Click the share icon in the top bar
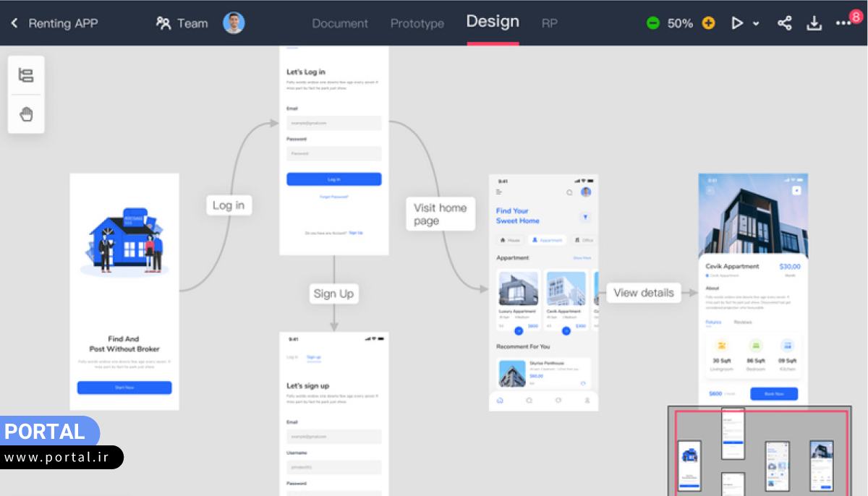The image size is (868, 496). tap(785, 23)
